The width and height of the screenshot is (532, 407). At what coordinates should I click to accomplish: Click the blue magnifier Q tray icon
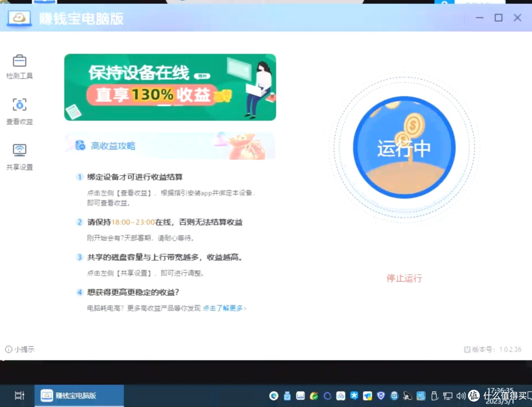coord(394,396)
